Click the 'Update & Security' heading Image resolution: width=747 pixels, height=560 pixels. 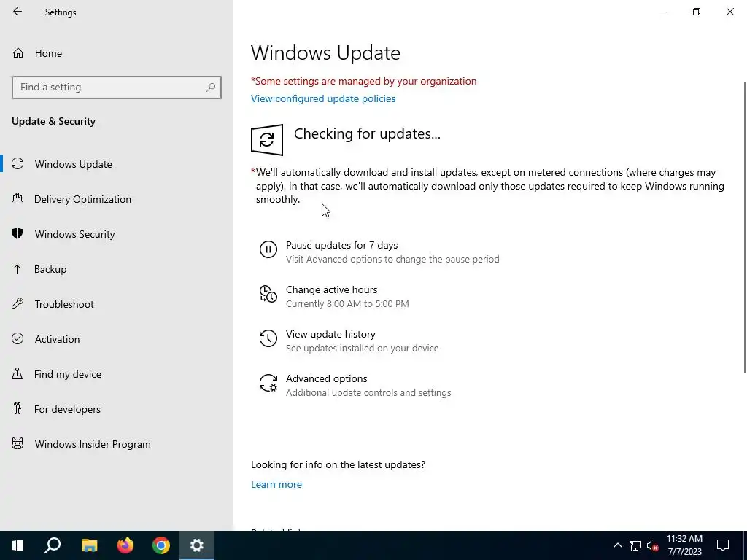(x=53, y=122)
